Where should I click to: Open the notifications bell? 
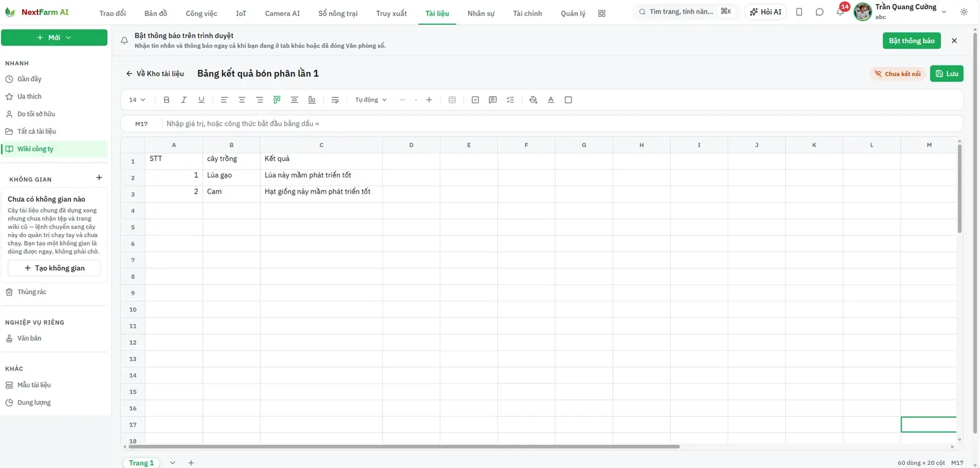tap(840, 12)
